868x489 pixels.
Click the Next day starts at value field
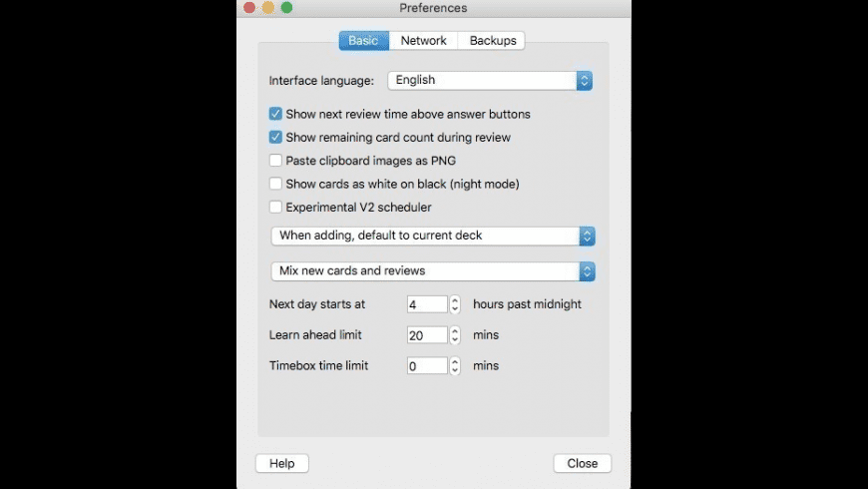pos(427,304)
